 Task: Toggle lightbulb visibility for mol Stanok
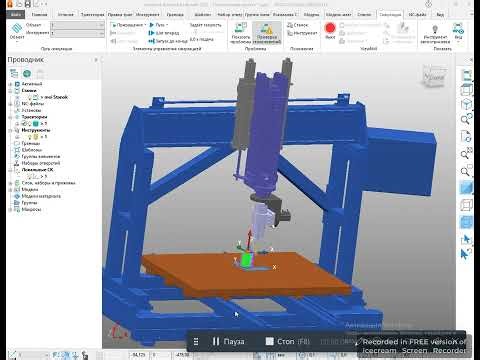pos(30,97)
